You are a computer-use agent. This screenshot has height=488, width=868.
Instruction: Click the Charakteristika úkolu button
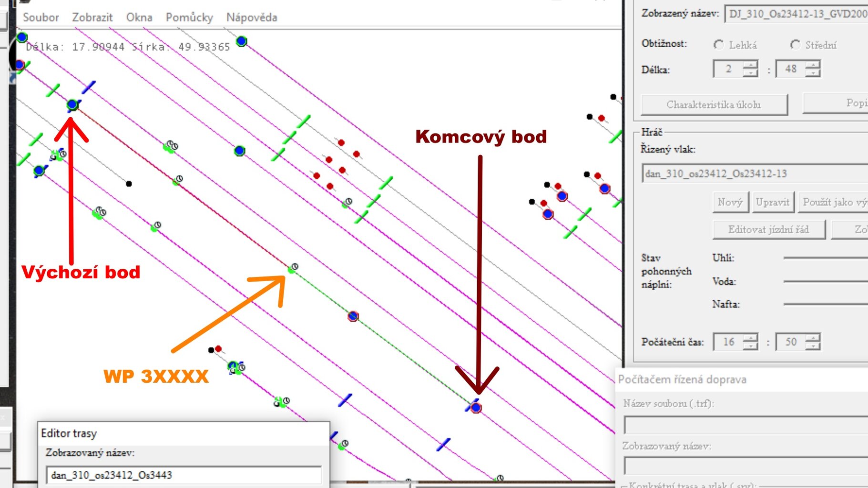[714, 105]
